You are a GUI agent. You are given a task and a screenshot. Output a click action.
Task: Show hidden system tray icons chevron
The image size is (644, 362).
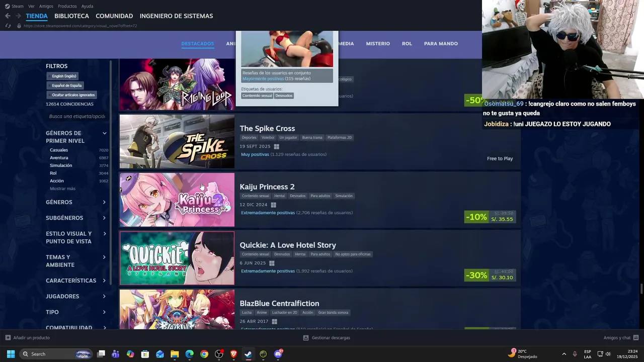tap(564, 354)
